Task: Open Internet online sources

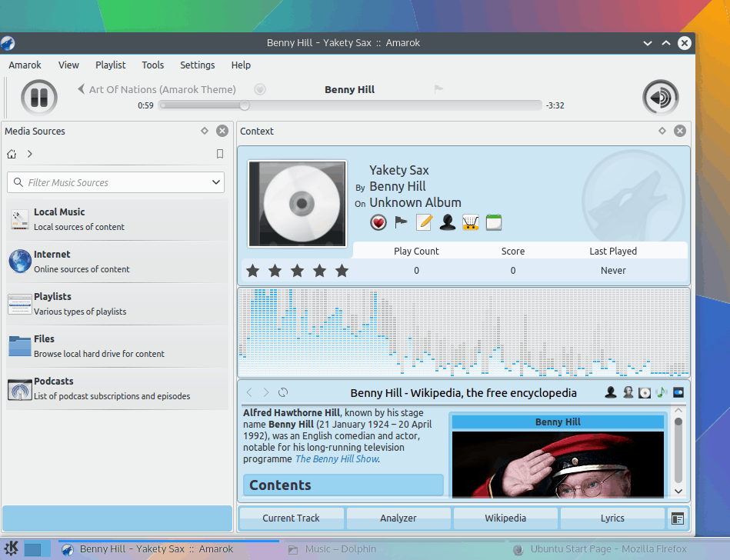Action: pos(118,262)
